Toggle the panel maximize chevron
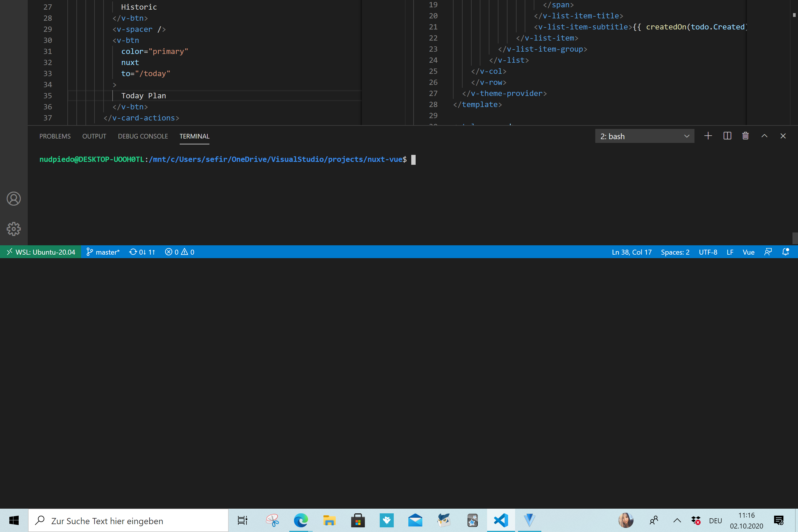This screenshot has width=798, height=532. 764,136
